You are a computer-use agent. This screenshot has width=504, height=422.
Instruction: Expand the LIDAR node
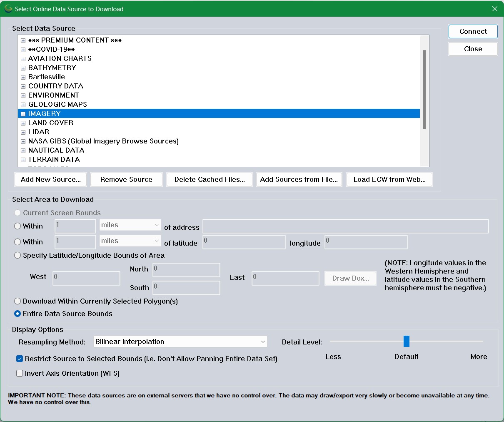(23, 132)
